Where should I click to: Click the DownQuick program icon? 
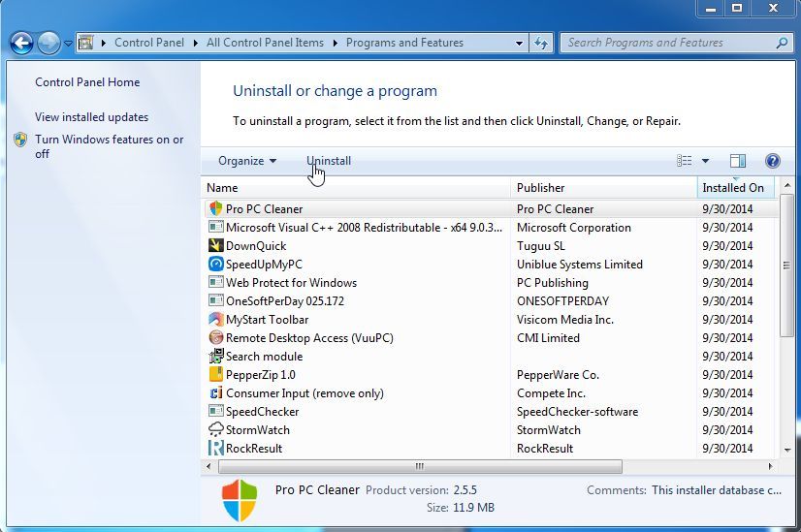pos(216,245)
